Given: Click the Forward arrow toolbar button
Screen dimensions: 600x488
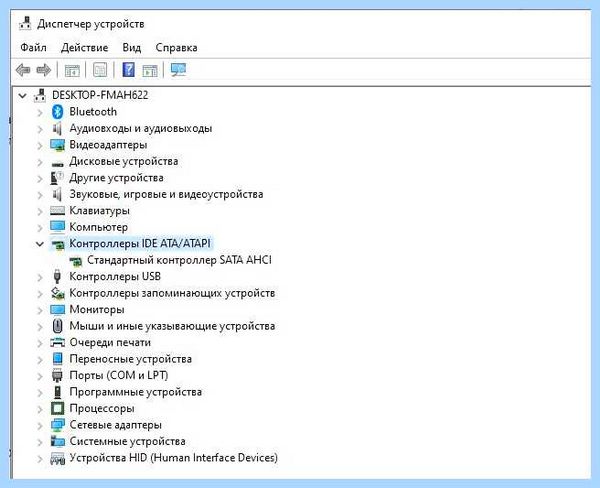Looking at the screenshot, I should pyautogui.click(x=44, y=70).
